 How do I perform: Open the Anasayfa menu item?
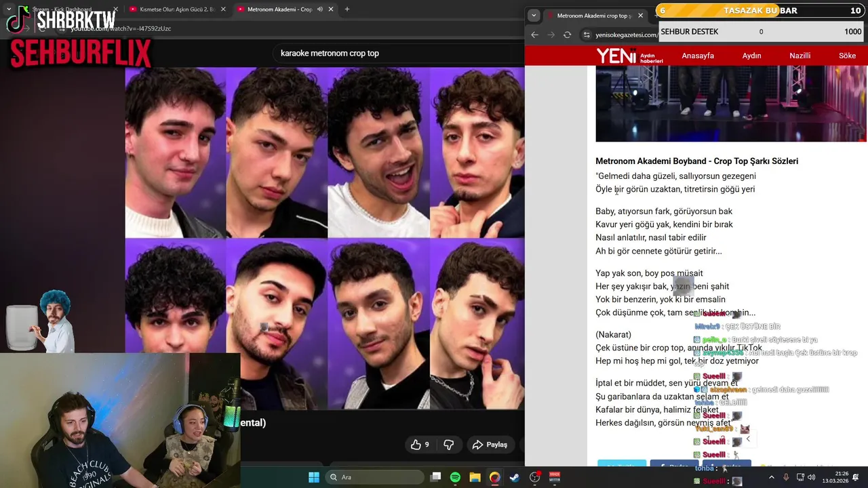point(698,56)
